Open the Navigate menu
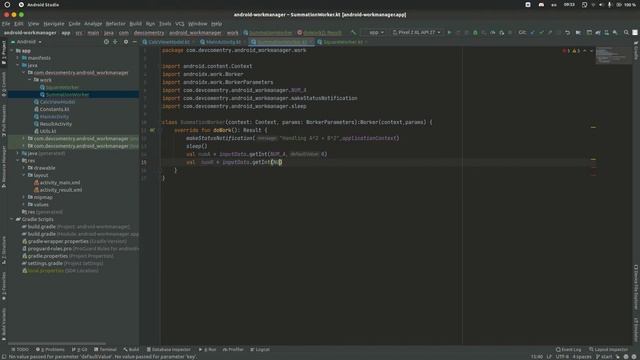640x360 pixels. tap(54, 24)
